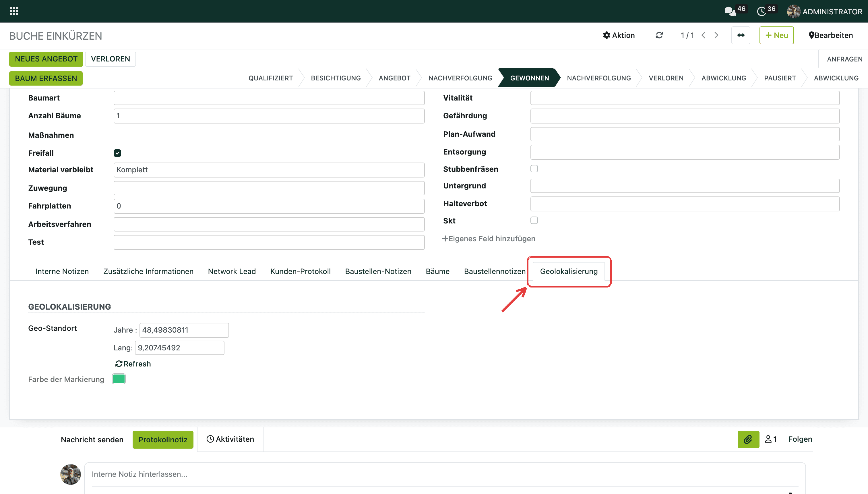Viewport: 868px width, 494px height.
Task: Click the Protokollnotiz button
Action: [x=163, y=440]
